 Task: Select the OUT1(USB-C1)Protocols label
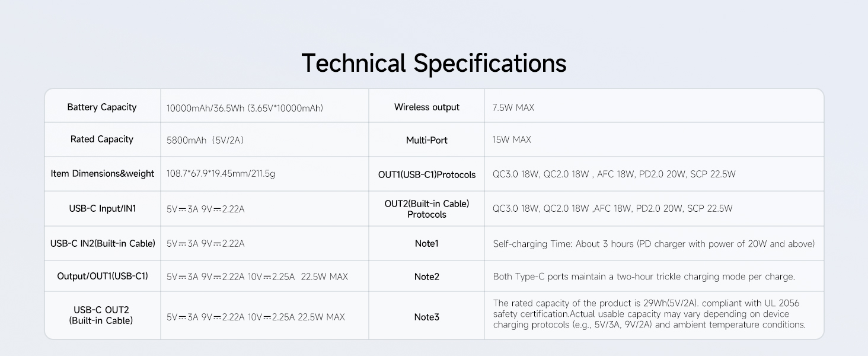[427, 174]
